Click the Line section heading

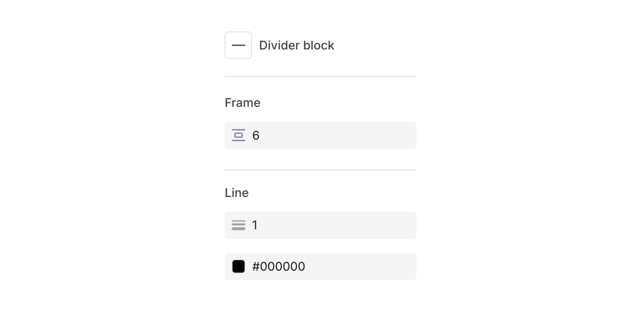click(236, 192)
